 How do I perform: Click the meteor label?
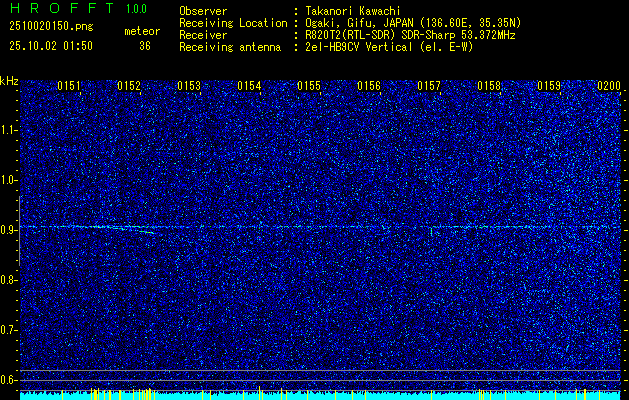[x=142, y=31]
